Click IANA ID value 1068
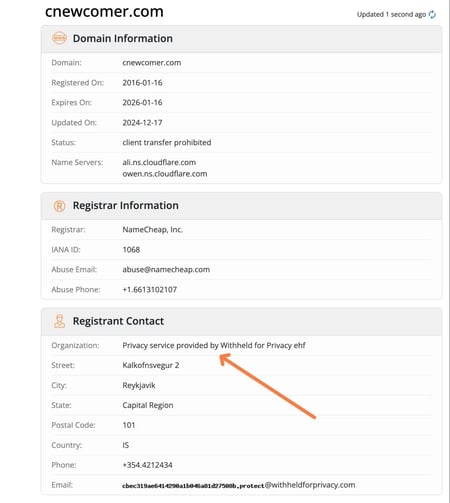The image size is (450, 503). tap(131, 250)
